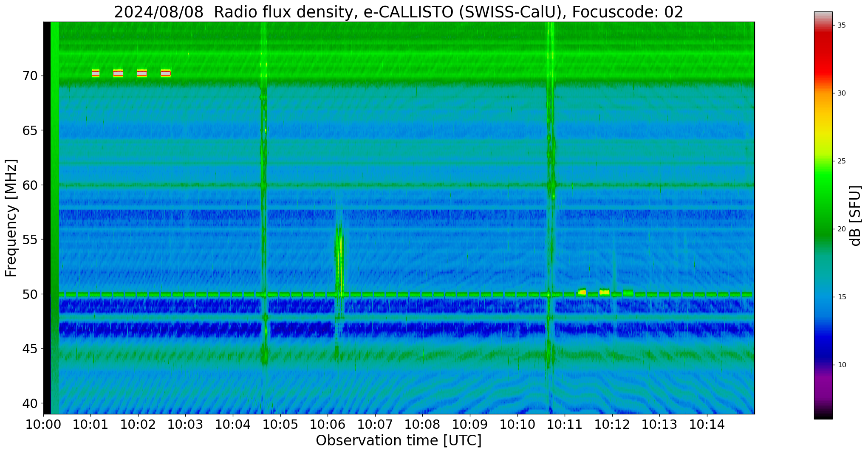Click the fourth red burst marker near 70 MHz

(166, 73)
